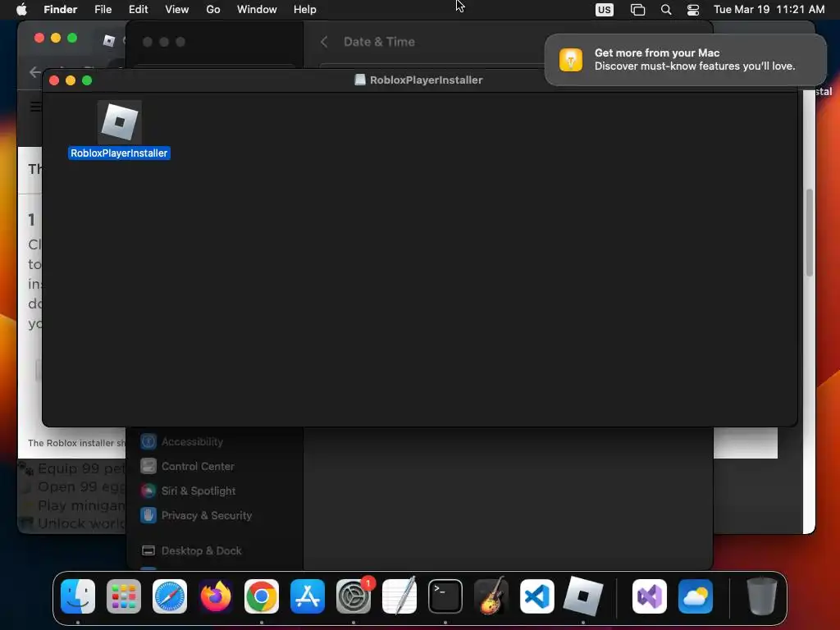The image size is (840, 630).
Task: Open Finder from the Dock
Action: 78,596
